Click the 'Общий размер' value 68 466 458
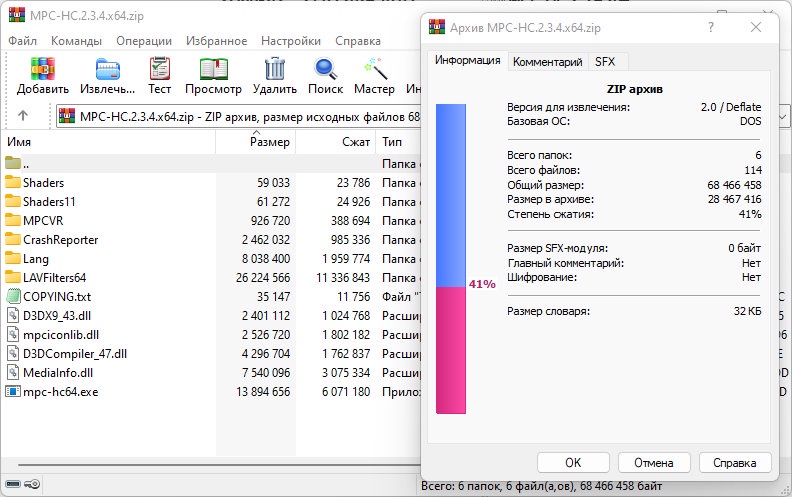Viewport: 792px width, 497px height. 734,185
